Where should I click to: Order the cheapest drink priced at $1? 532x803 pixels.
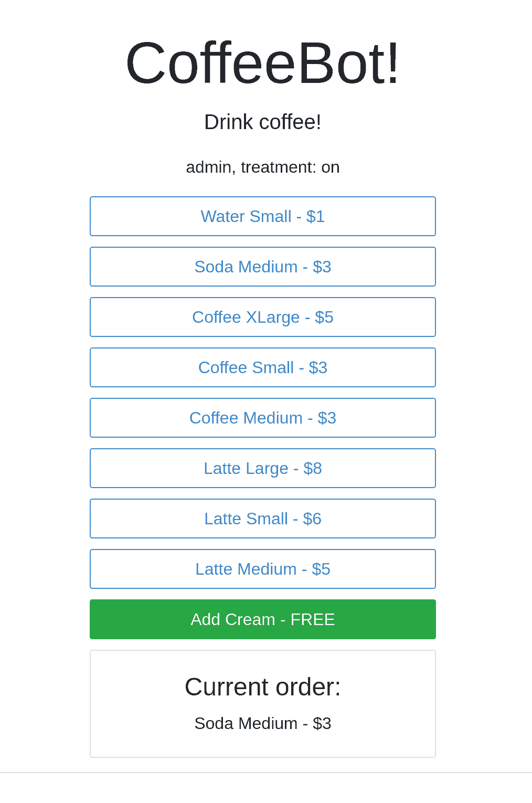click(x=263, y=216)
